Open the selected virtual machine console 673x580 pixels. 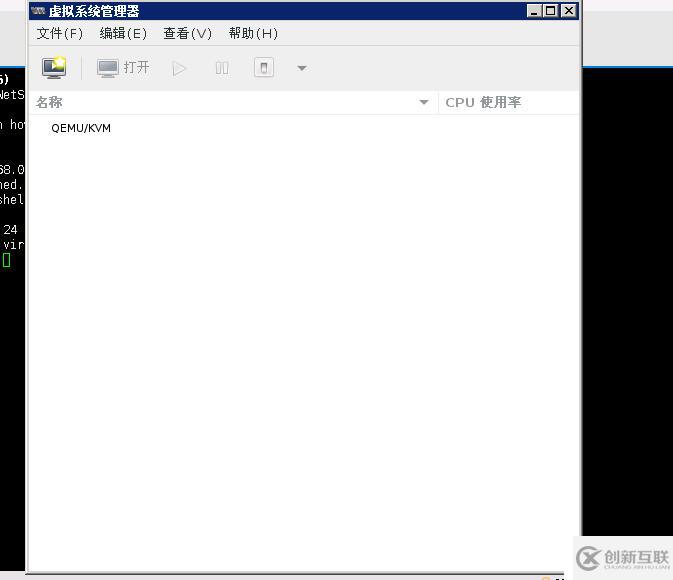tap(123, 68)
